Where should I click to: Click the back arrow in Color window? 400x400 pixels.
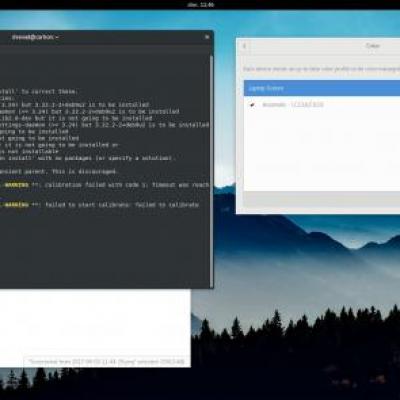coord(244,46)
